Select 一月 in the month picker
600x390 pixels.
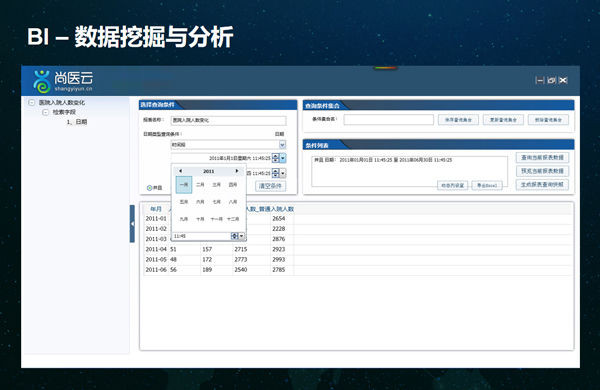click(x=184, y=185)
